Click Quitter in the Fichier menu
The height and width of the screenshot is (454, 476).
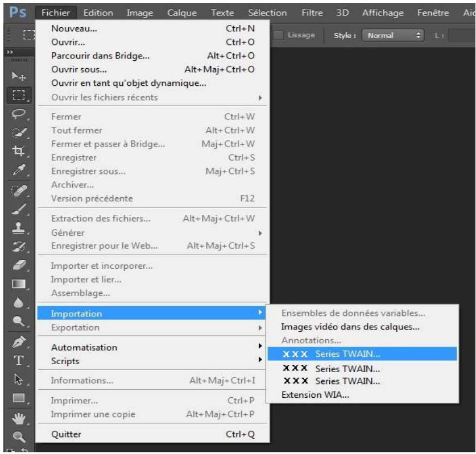tap(67, 435)
